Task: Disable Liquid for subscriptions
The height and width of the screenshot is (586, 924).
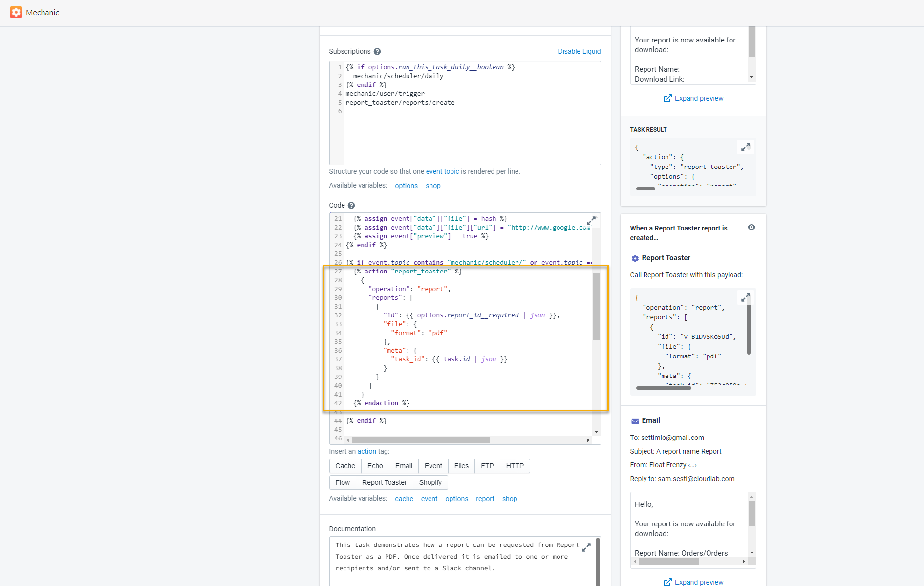Action: coord(579,51)
